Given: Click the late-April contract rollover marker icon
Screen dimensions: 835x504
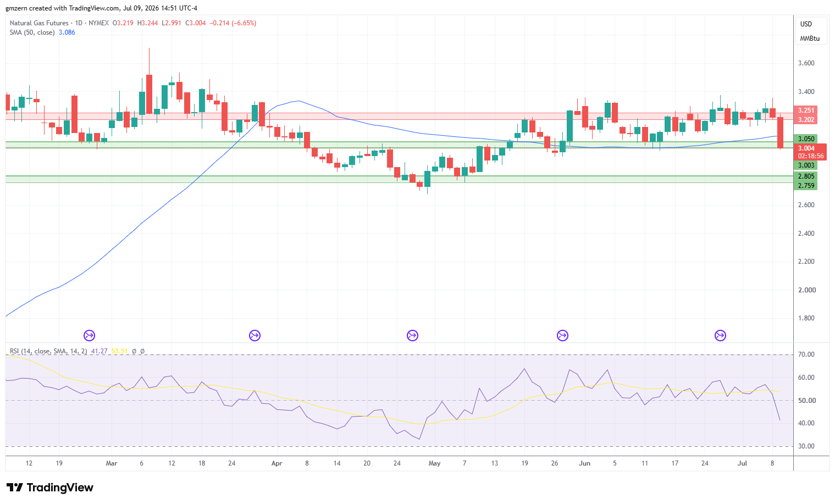Looking at the screenshot, I should (412, 335).
